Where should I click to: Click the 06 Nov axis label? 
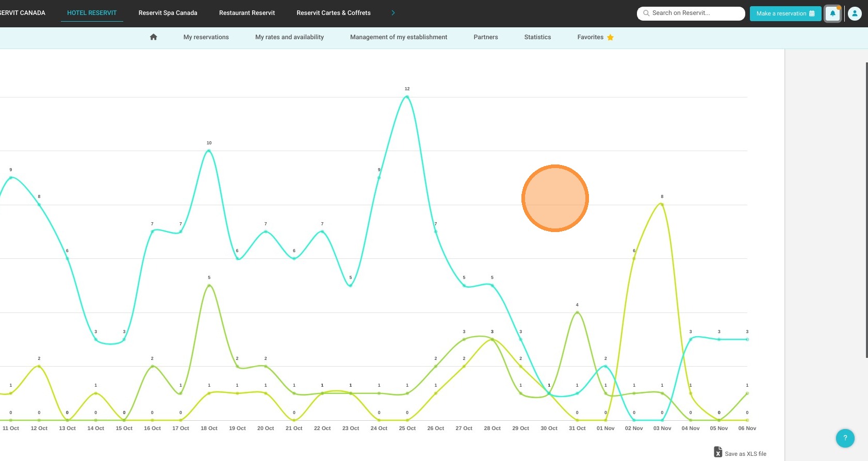(747, 429)
